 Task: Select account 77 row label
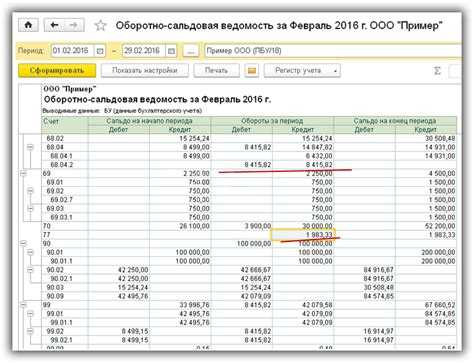click(x=46, y=235)
